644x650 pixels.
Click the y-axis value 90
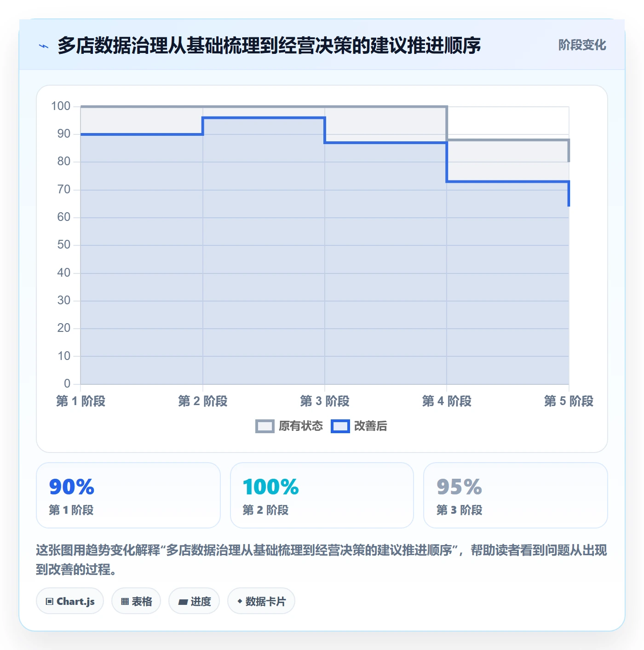pyautogui.click(x=64, y=134)
